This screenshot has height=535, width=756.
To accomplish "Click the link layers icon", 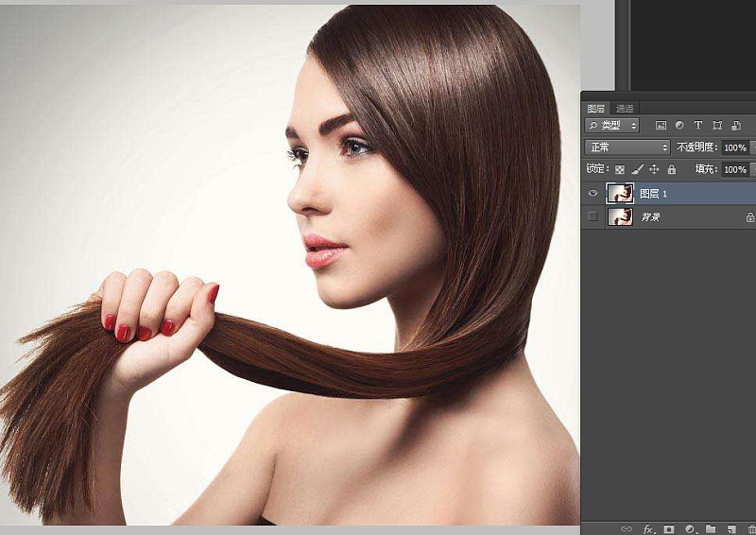I will tap(626, 529).
